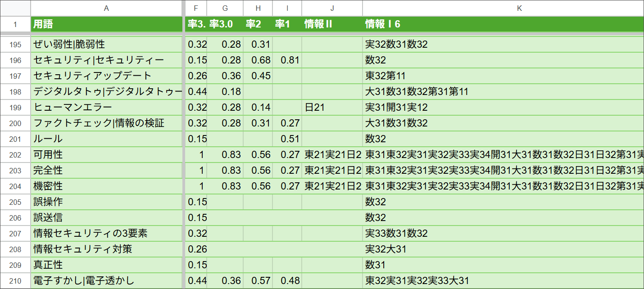The height and width of the screenshot is (289, 644).
Task: Click value 0.36 in 電子すかし row
Action: (x=225, y=280)
